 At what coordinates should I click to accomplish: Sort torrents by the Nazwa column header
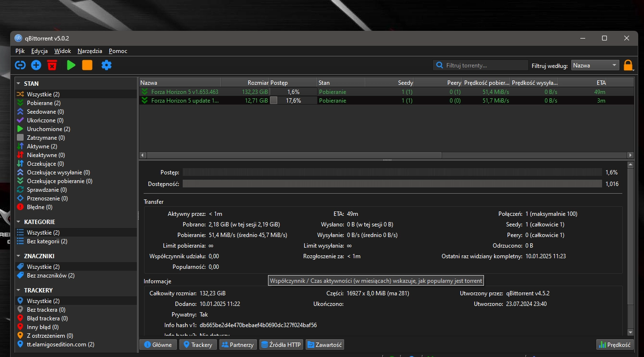point(180,82)
